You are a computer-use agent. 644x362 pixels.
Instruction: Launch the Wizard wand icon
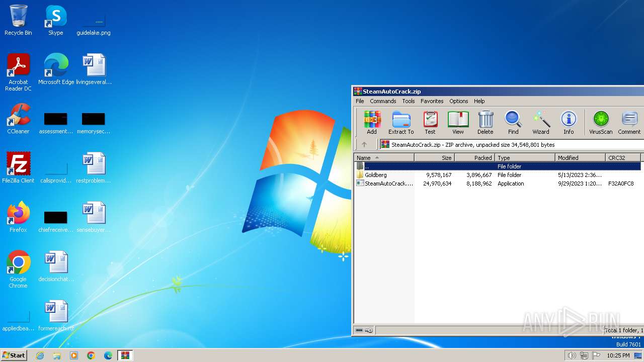541,123
